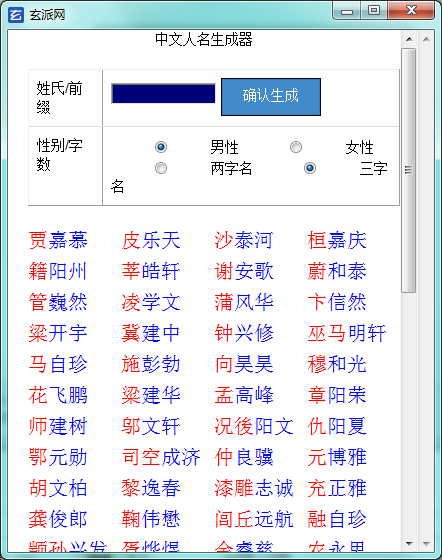The image size is (442, 560).
Task: Click the inner scrollbar up arrow
Action: 409,39
